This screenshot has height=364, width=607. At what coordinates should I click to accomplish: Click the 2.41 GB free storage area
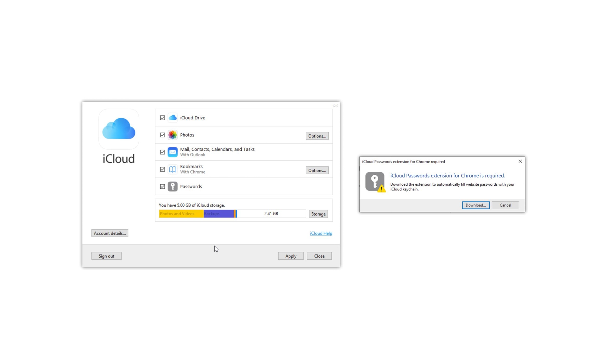click(x=271, y=214)
